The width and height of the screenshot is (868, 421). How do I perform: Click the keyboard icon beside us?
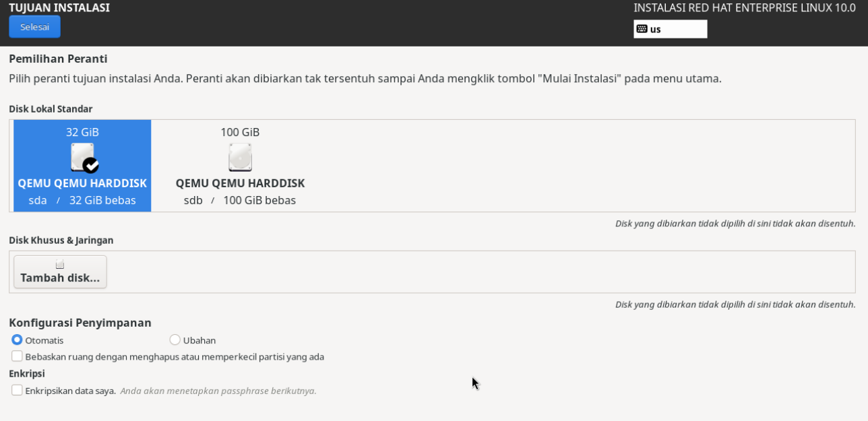[x=642, y=29]
